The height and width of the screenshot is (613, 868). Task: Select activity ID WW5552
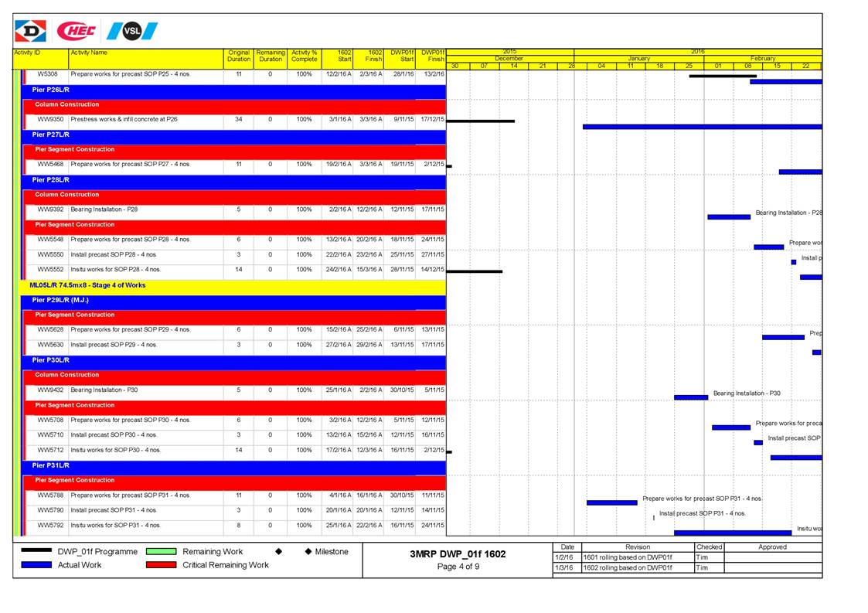click(x=50, y=270)
